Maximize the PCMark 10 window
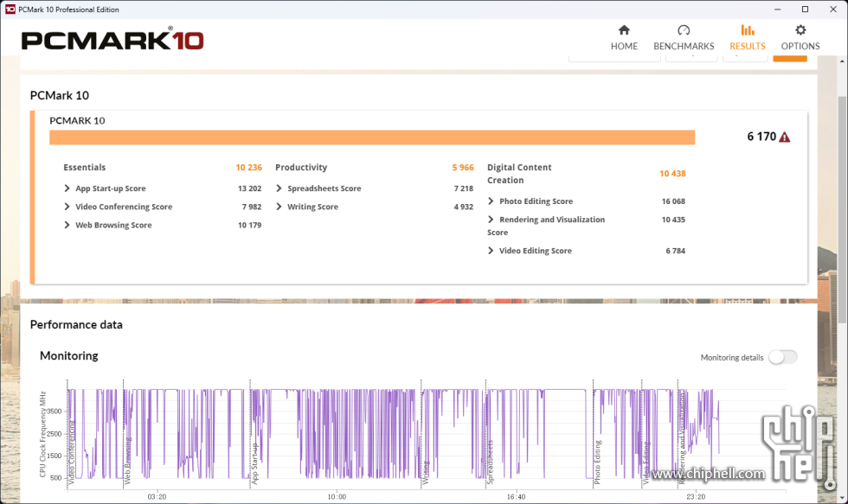The width and height of the screenshot is (848, 504). tap(805, 10)
